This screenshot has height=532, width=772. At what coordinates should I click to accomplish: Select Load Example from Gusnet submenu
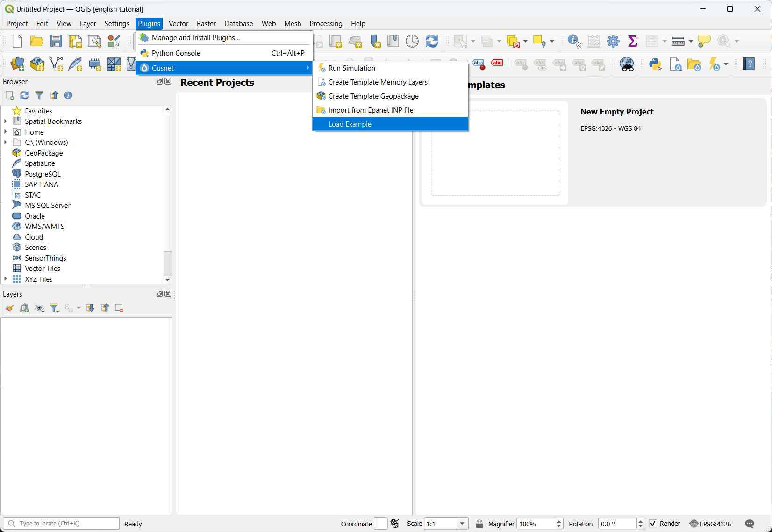(350, 124)
